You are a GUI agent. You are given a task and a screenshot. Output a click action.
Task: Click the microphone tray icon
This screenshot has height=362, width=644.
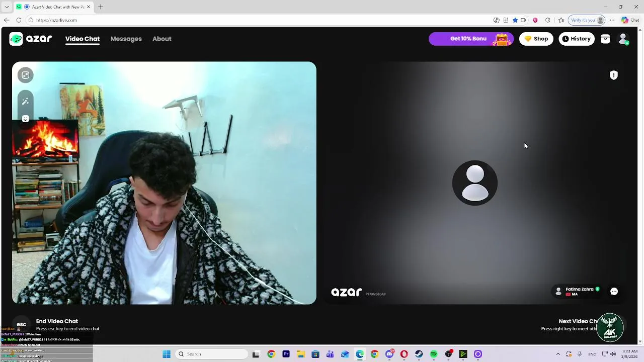(x=580, y=354)
